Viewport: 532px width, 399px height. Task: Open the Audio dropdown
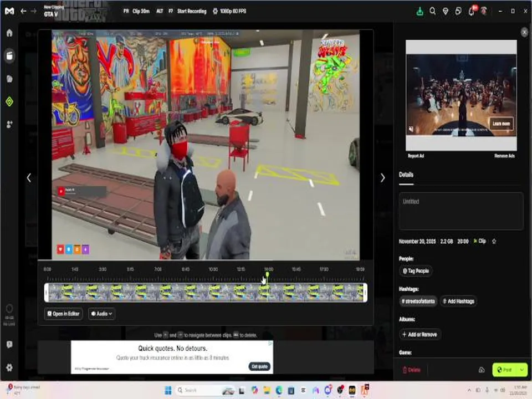[101, 314]
